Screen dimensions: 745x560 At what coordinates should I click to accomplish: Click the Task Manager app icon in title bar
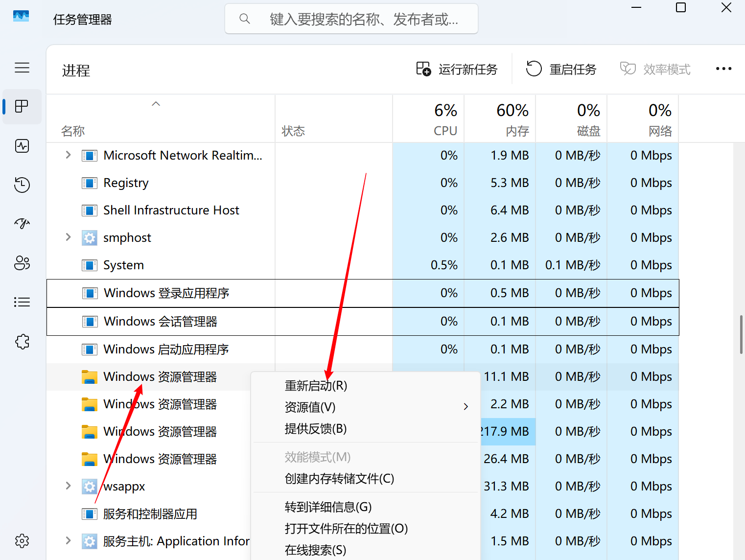point(21,16)
